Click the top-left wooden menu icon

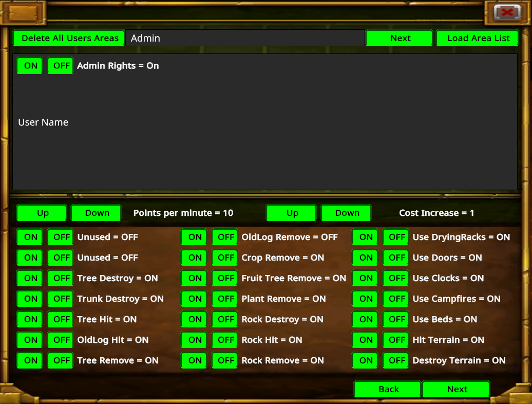[x=23, y=12]
